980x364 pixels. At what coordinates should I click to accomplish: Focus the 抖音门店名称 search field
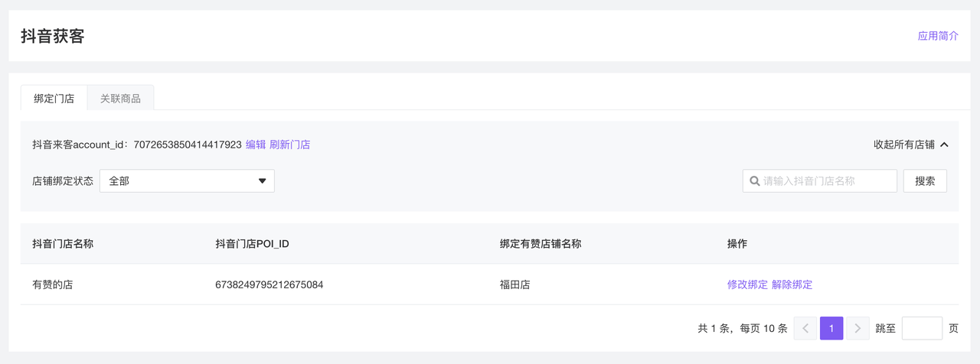pos(827,181)
